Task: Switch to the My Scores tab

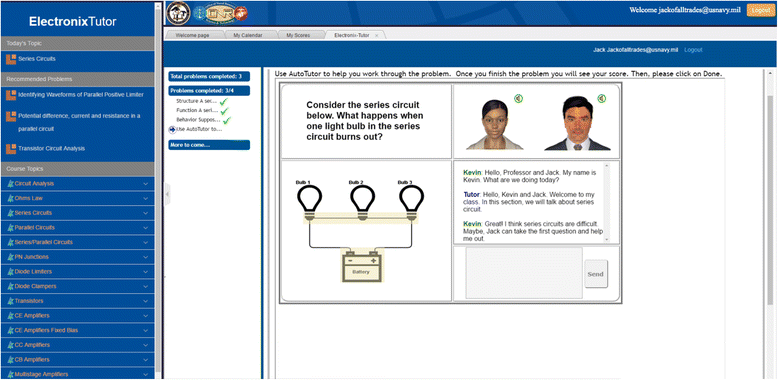Action: pos(298,36)
